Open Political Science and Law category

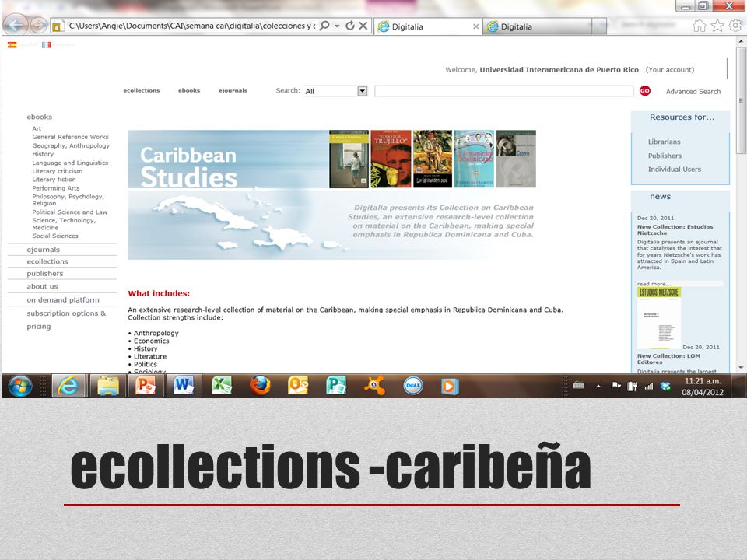click(x=69, y=212)
